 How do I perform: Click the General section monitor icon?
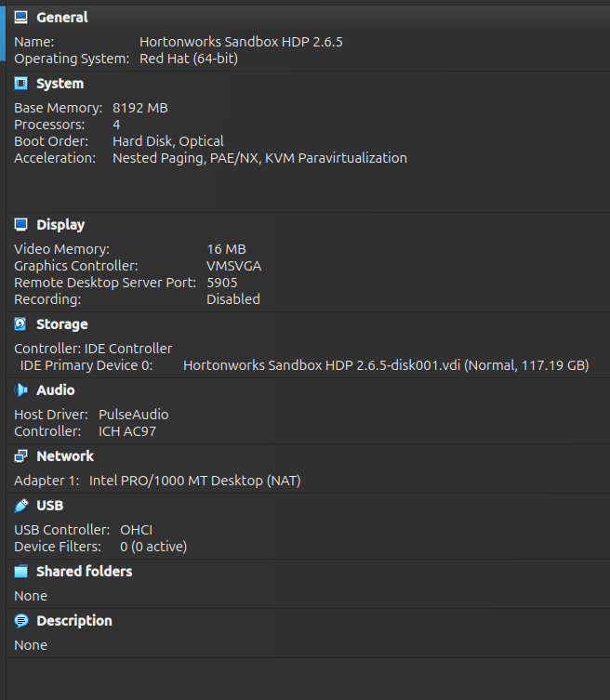tap(21, 17)
